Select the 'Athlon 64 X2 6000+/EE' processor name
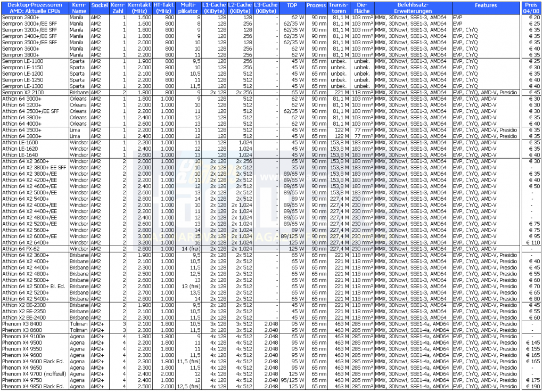543x392 pixels. tap(29, 236)
